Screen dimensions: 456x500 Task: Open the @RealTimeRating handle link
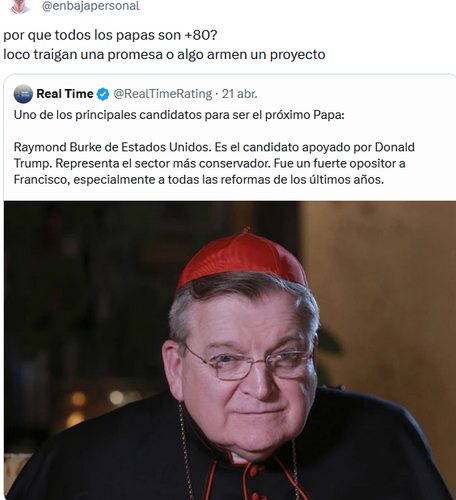163,94
